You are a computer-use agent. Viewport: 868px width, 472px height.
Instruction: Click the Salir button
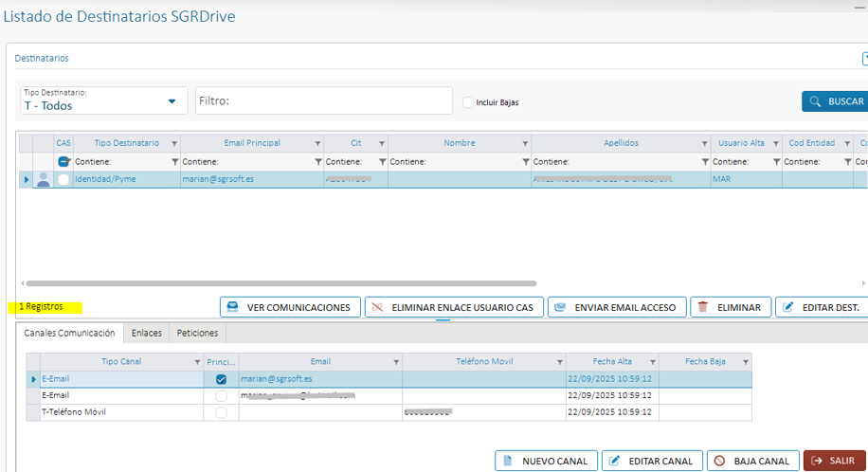[834, 461]
